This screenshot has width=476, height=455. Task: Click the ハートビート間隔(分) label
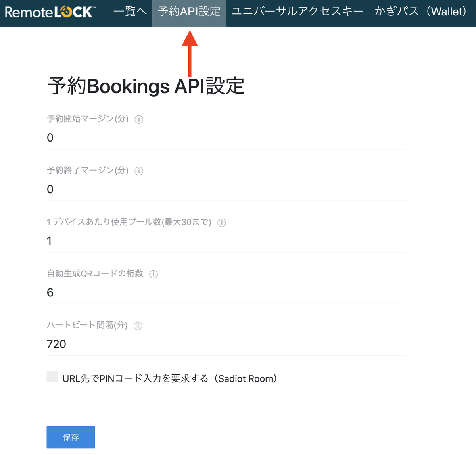[87, 325]
